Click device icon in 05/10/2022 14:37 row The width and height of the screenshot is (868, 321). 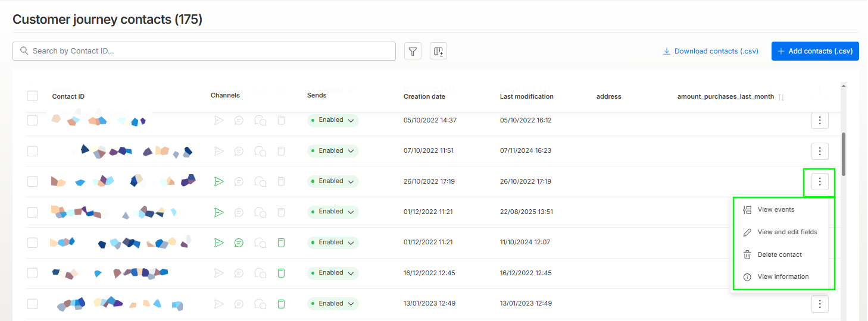[x=282, y=120]
